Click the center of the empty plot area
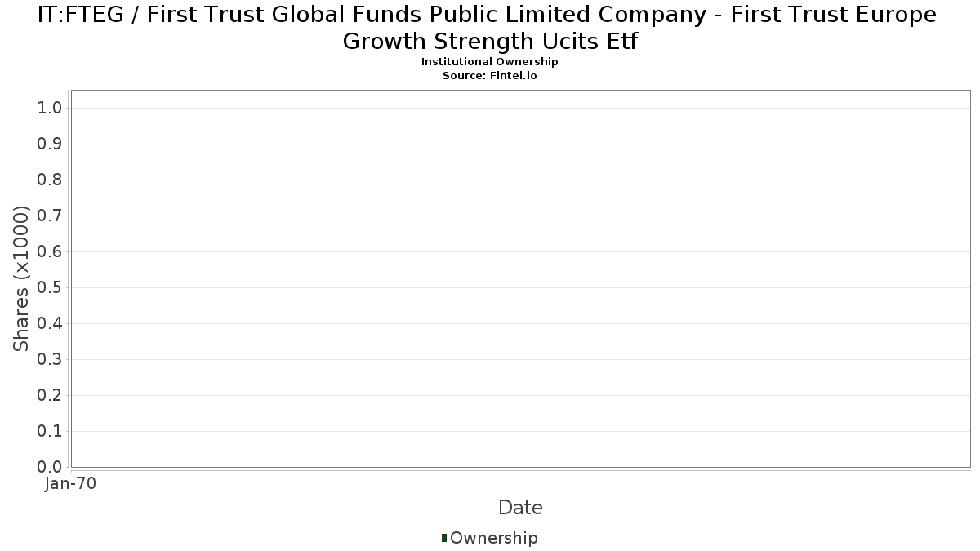This screenshot has width=980, height=551. pyautogui.click(x=520, y=278)
